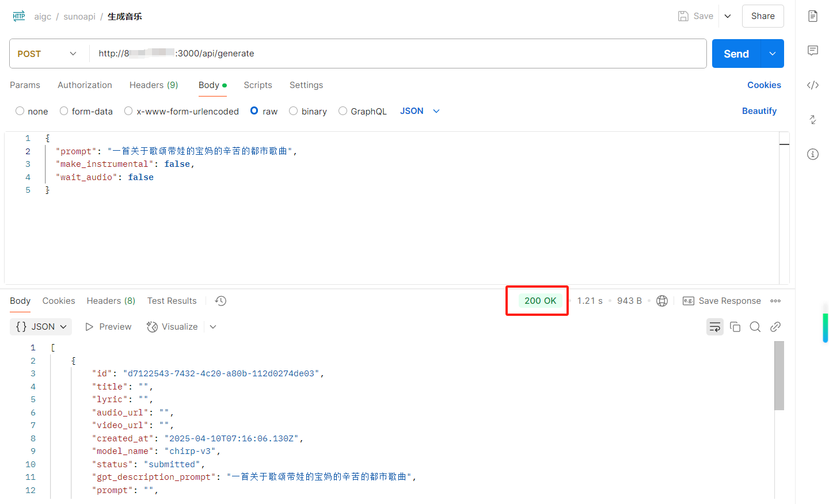Image resolution: width=829 pixels, height=504 pixels.
Task: Open the Comments panel
Action: [812, 51]
